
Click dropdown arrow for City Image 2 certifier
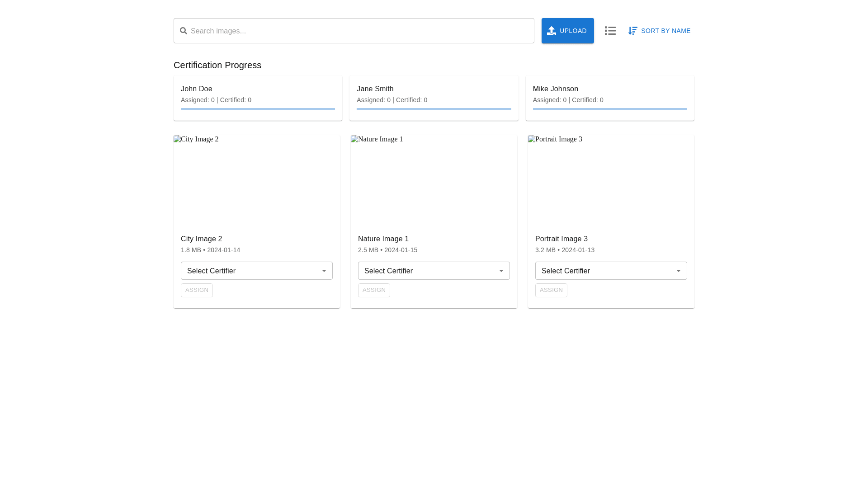pyautogui.click(x=324, y=271)
